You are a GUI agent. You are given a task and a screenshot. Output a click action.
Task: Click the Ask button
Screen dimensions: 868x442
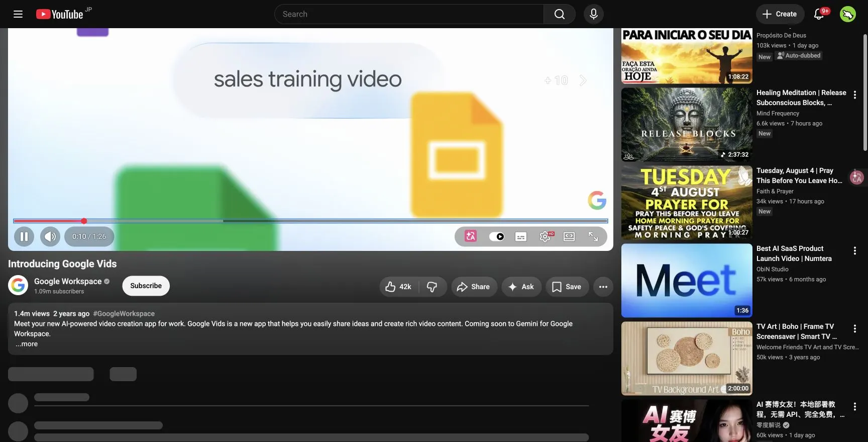(x=521, y=287)
